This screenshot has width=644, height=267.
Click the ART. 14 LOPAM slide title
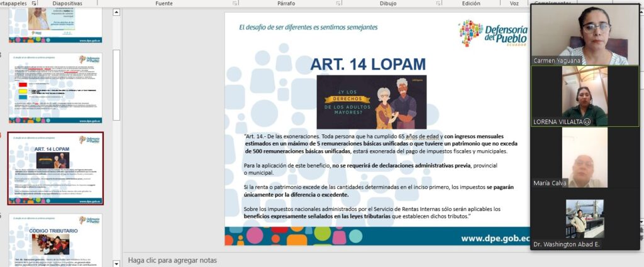pos(367,64)
